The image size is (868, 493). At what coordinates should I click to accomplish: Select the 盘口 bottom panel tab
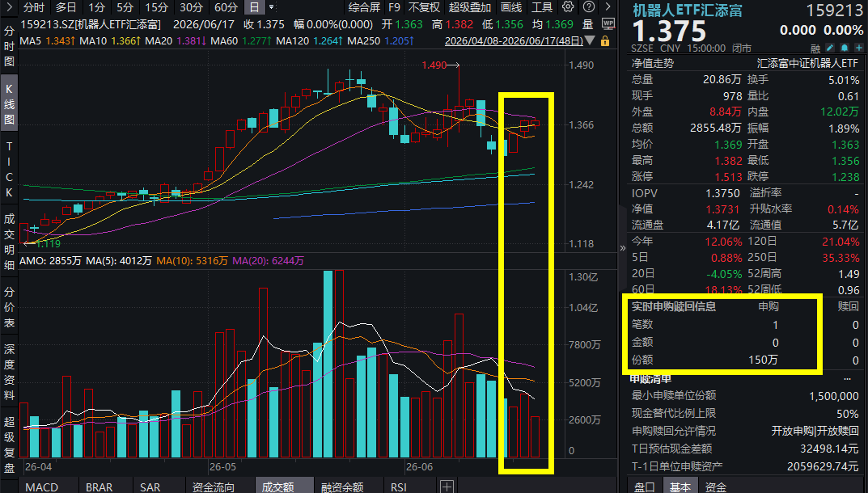(645, 487)
